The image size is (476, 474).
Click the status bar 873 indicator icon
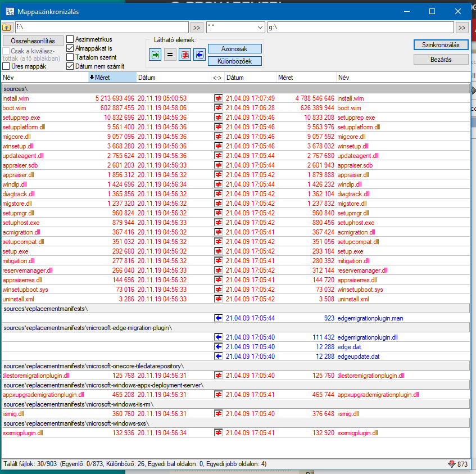coord(452,464)
